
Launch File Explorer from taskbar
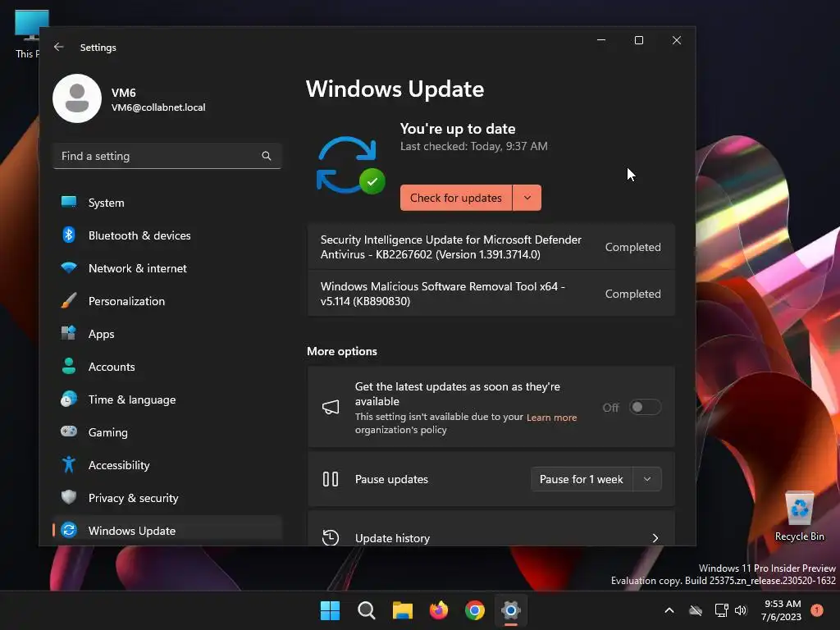[x=402, y=610]
